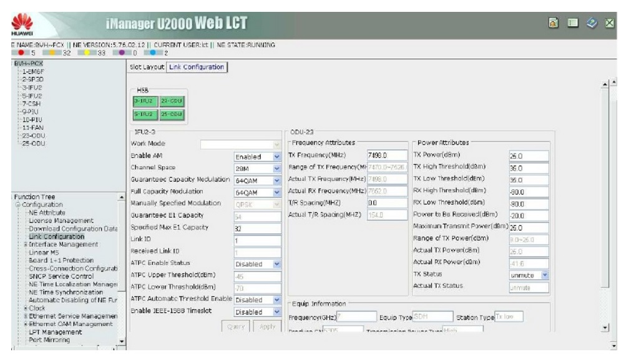
Task: Open Guaranteed Capacity Modulation dropdown
Action: coord(277,180)
